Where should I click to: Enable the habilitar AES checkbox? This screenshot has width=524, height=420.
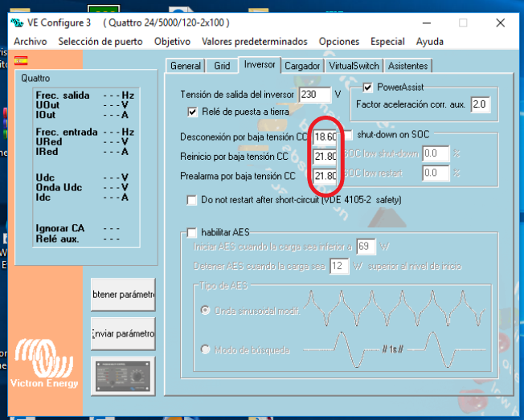tap(192, 232)
